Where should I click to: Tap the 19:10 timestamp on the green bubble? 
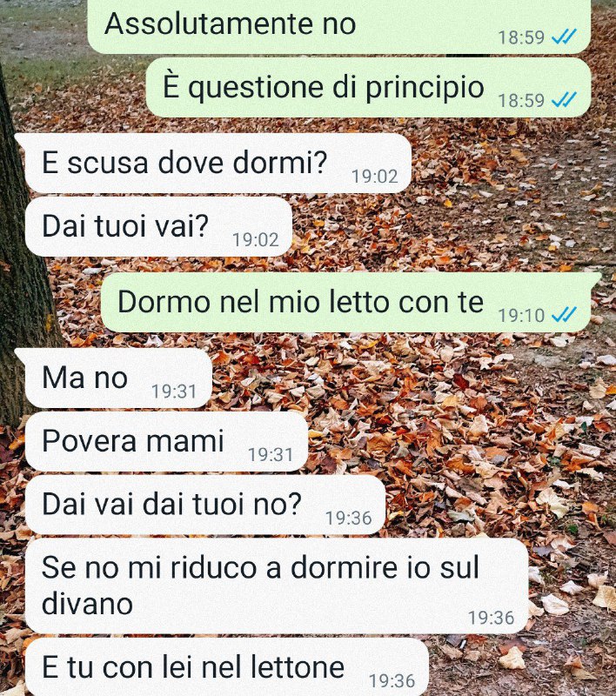[x=521, y=315]
